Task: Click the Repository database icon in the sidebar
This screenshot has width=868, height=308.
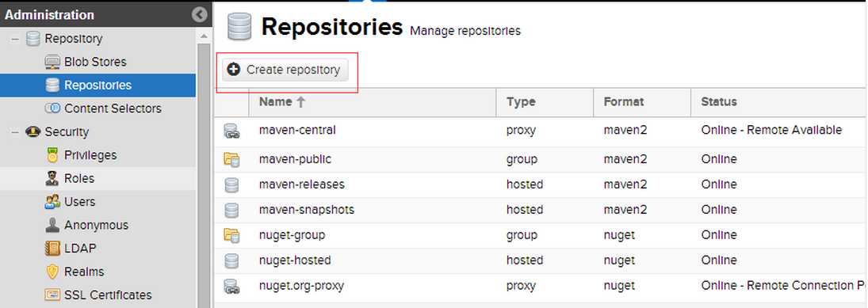Action: tap(33, 39)
